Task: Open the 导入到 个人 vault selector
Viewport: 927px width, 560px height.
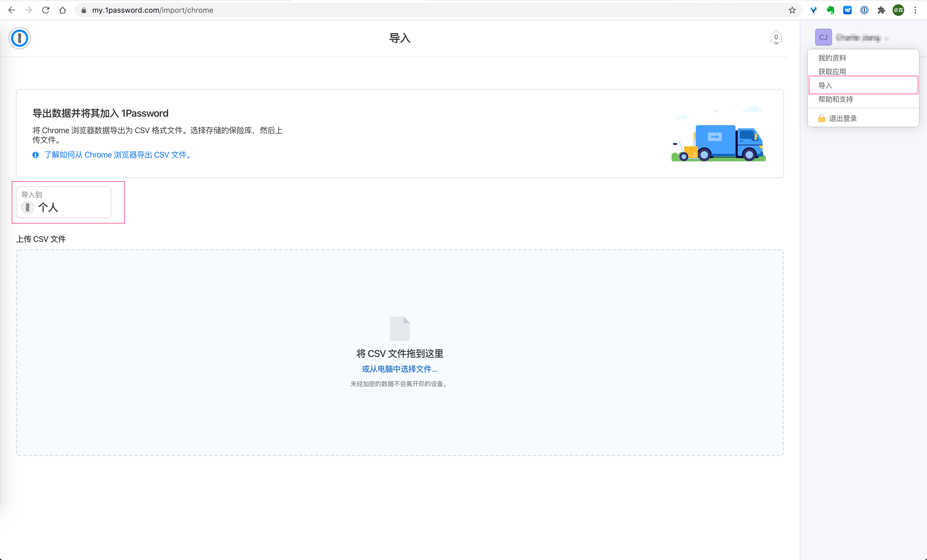Action: pos(64,202)
